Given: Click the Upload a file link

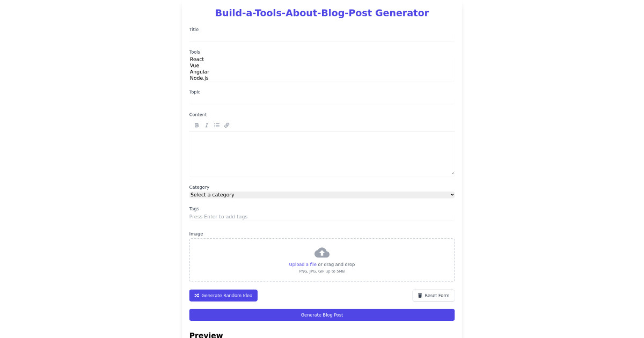Looking at the screenshot, I should point(302,264).
